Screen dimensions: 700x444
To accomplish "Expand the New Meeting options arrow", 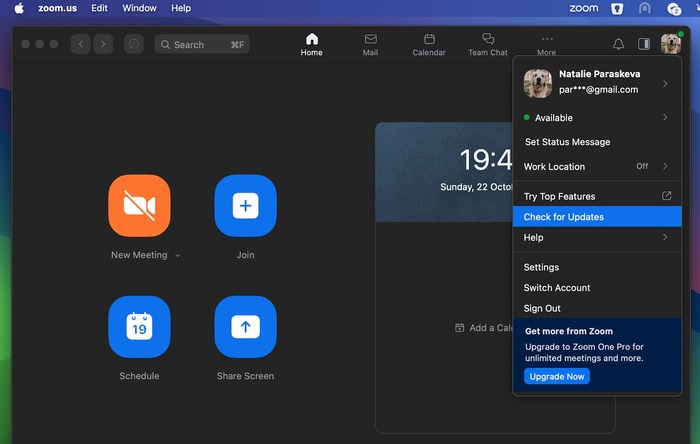I will (178, 256).
